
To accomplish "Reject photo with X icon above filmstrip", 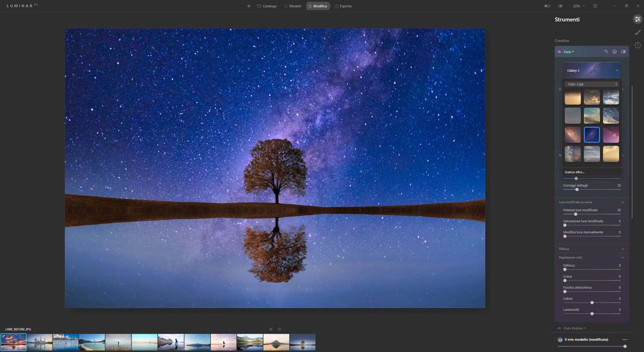I will click(270, 329).
